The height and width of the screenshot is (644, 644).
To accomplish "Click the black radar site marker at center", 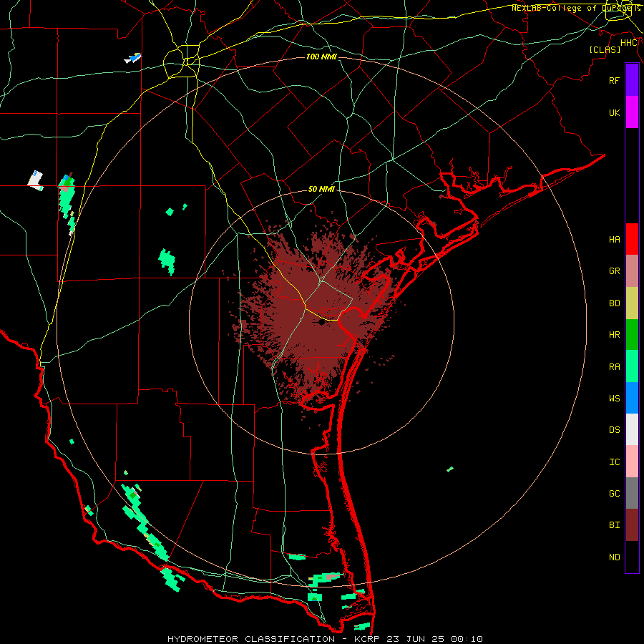I will [321, 323].
